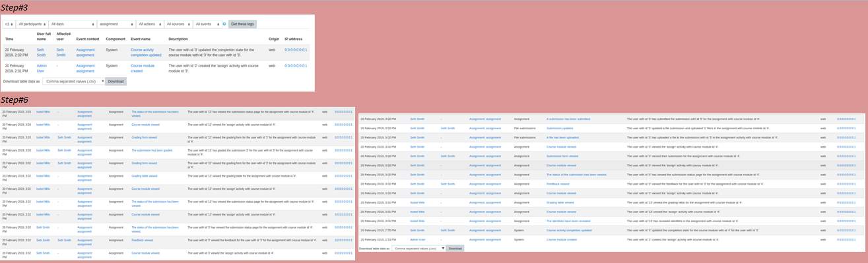Open the All actions dropdown
Screen dimensions: 868x263
(x=150, y=24)
